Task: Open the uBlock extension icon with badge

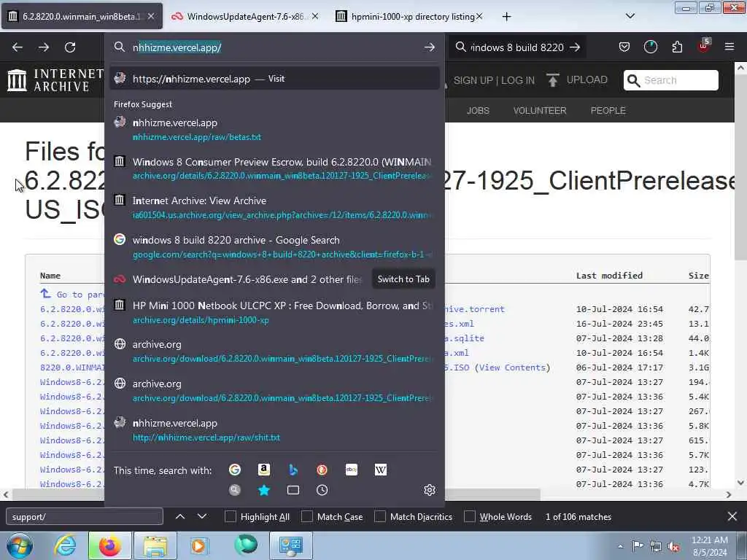Action: pos(704,46)
